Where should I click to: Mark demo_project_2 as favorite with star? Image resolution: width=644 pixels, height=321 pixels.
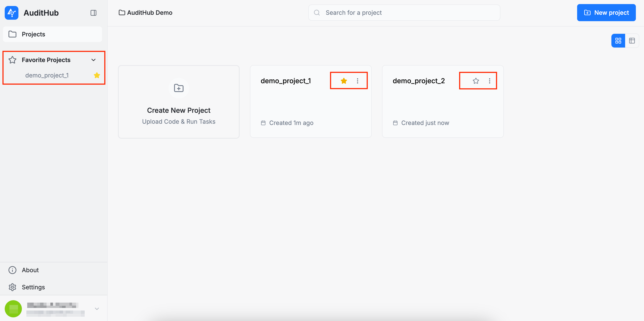click(476, 81)
